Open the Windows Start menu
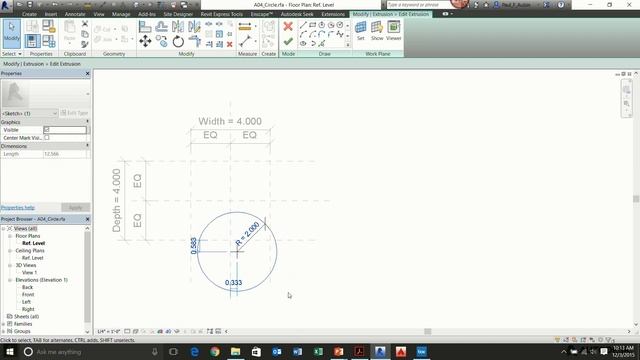Image resolution: width=640 pixels, height=360 pixels. click(9, 351)
